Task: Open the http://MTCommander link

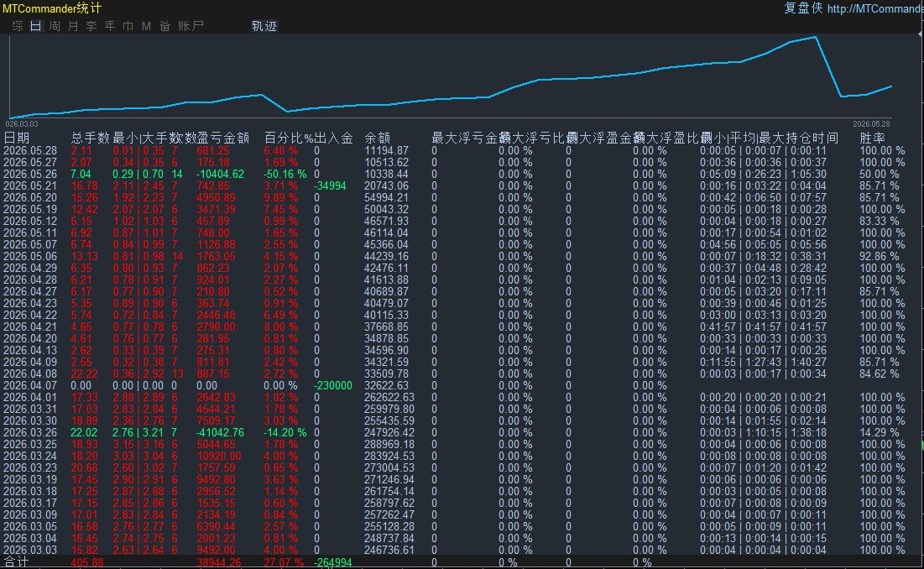Action: click(875, 8)
